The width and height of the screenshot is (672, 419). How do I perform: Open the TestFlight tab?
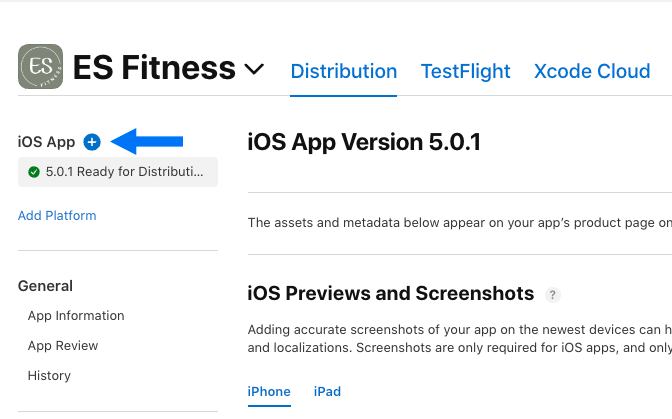click(465, 71)
